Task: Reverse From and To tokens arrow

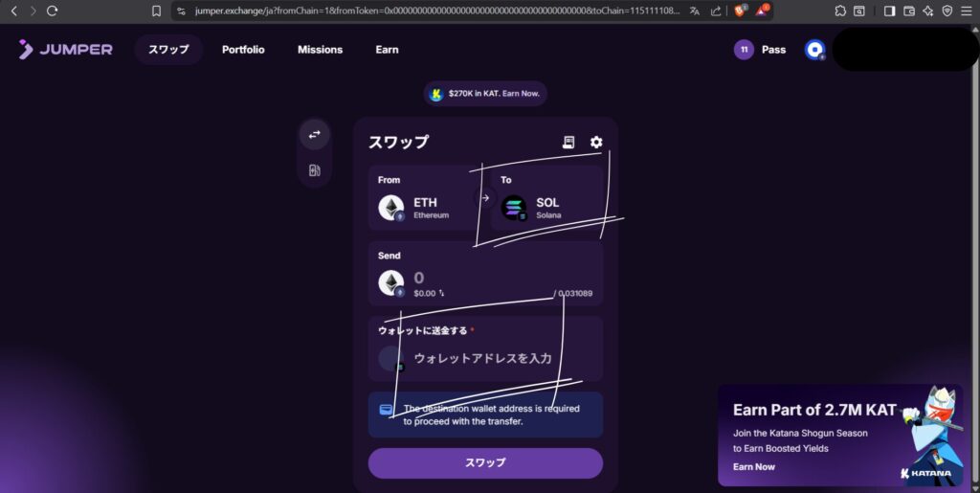Action: [x=485, y=198]
